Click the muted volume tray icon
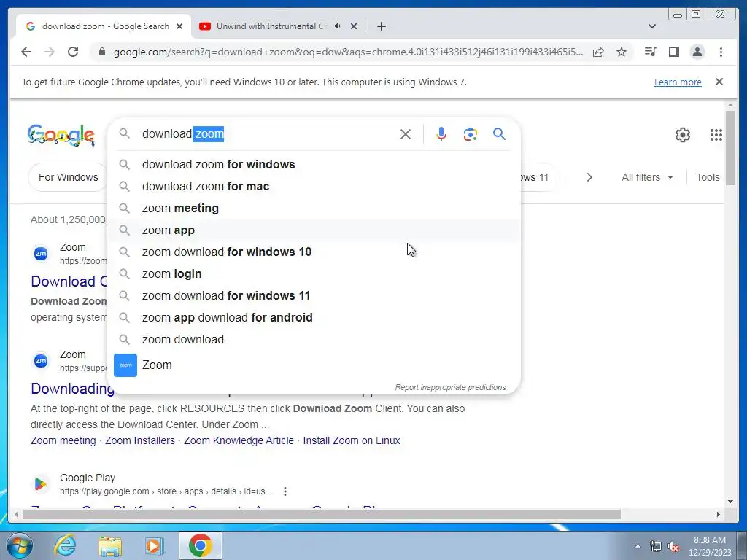The image size is (747, 560). coord(673,547)
